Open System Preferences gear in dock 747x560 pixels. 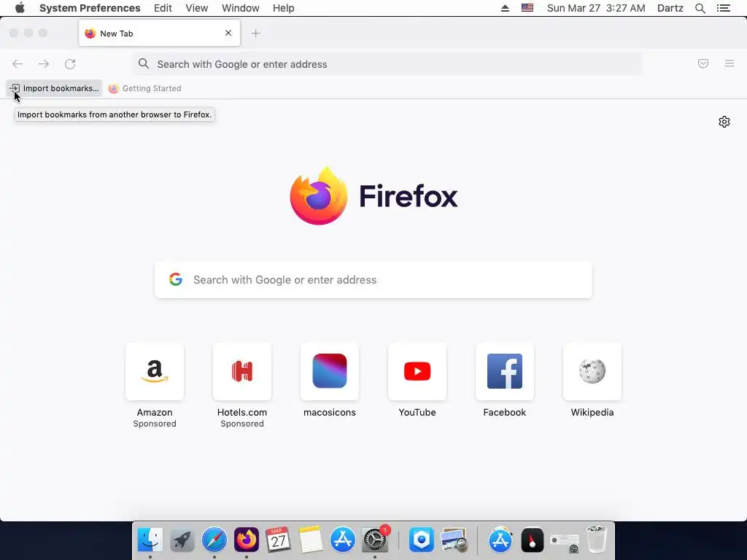point(375,540)
